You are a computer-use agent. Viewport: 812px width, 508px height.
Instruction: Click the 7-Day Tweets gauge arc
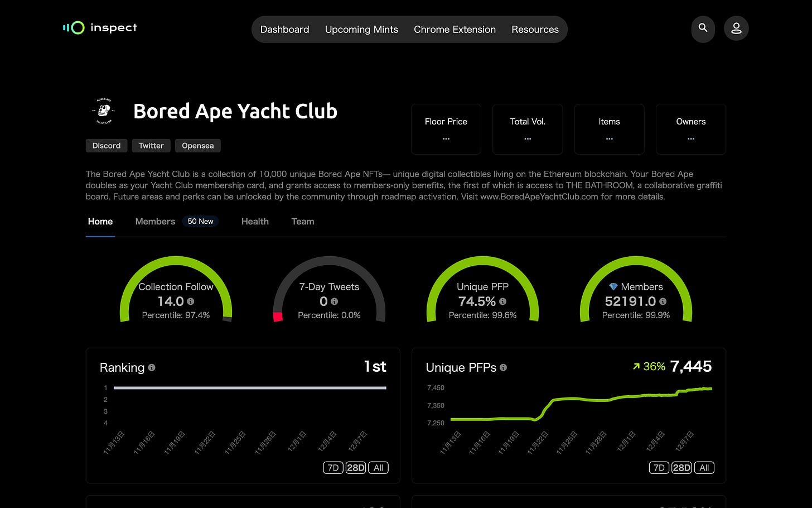330,261
